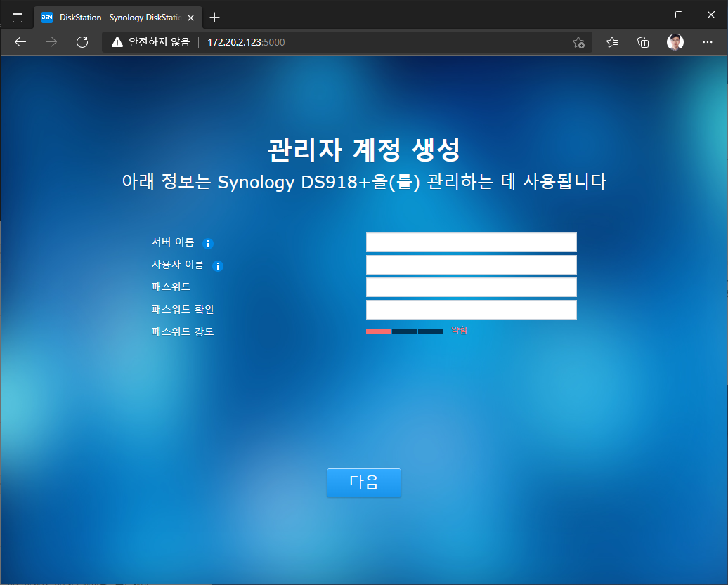
Task: Reload the page with the refresh icon
Action: 82,42
